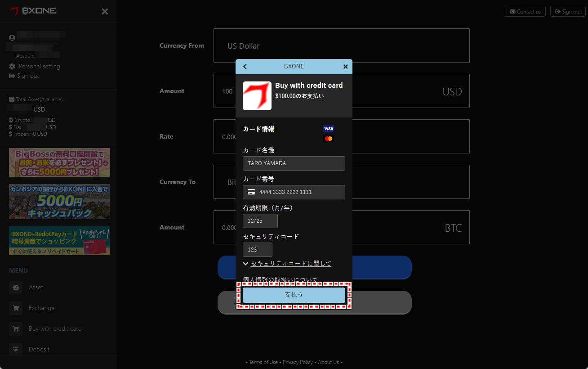Click the Deposit diamond icon
Viewport: 588px width, 369px height.
point(16,350)
